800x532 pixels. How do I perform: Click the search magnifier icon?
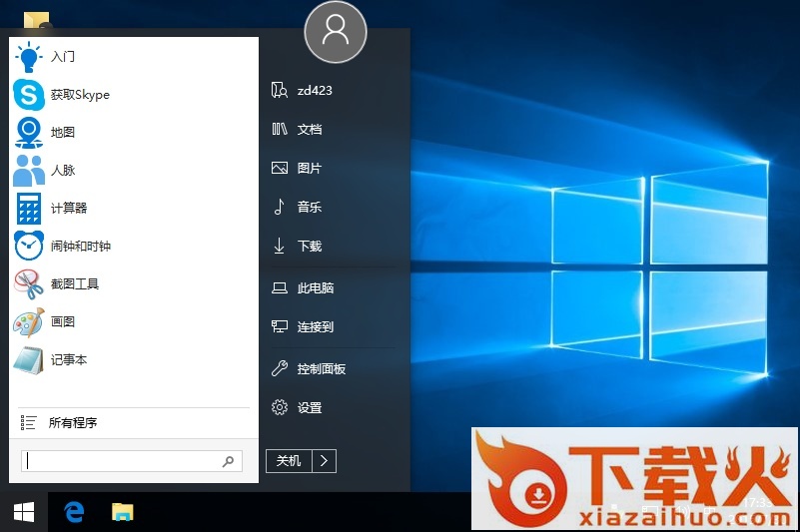(x=228, y=461)
